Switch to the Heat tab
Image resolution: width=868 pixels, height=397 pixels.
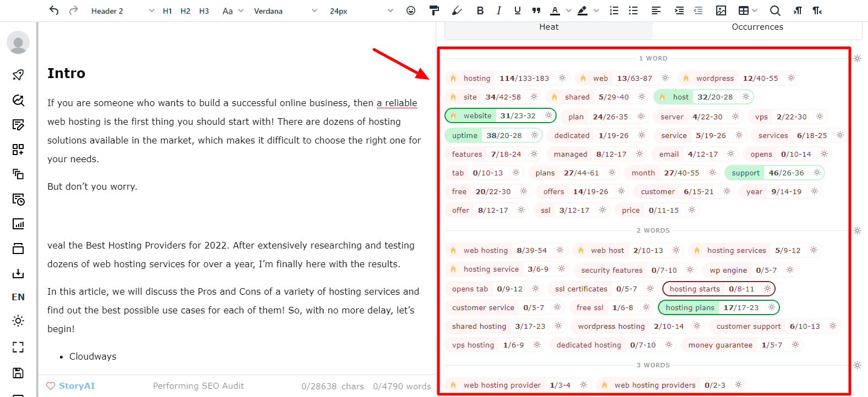[548, 27]
